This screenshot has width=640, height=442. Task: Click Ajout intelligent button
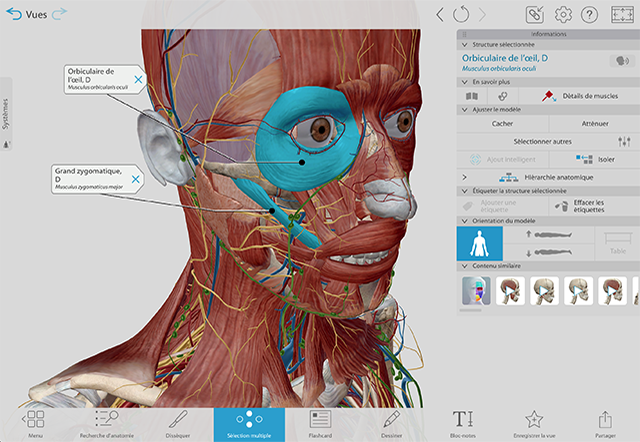tap(502, 159)
